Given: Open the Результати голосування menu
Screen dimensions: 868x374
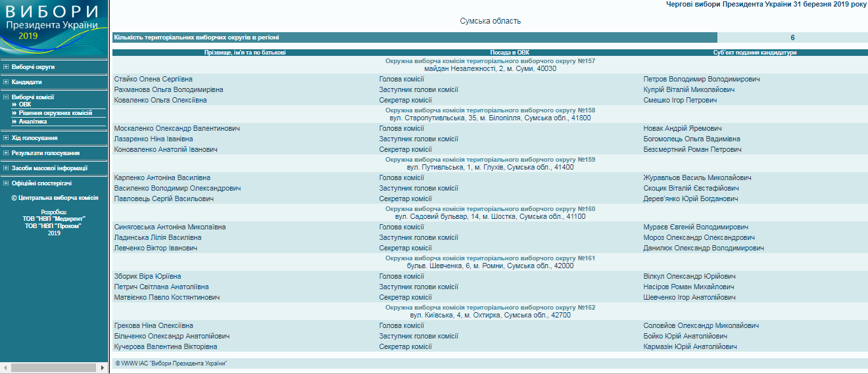Looking at the screenshot, I should pyautogui.click(x=45, y=153).
